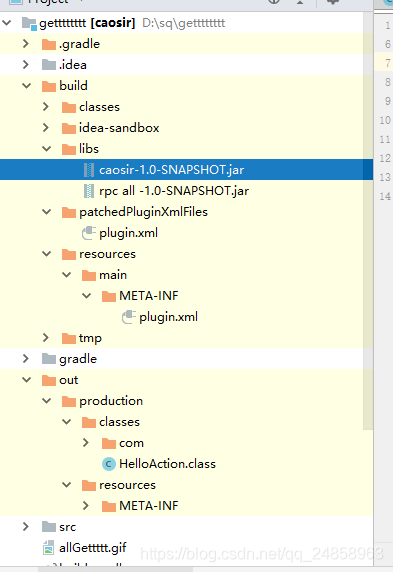Expand the .gradle folder
Viewport: 393px width, 572px height.
point(26,44)
